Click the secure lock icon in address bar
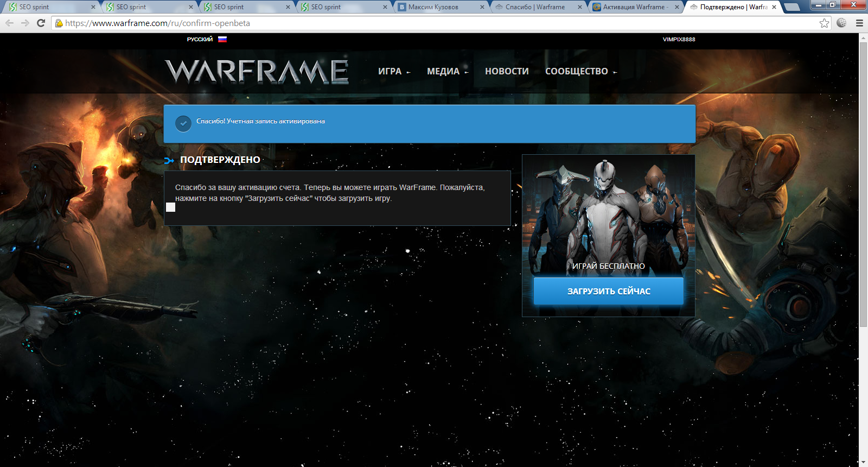868x467 pixels. (x=59, y=23)
